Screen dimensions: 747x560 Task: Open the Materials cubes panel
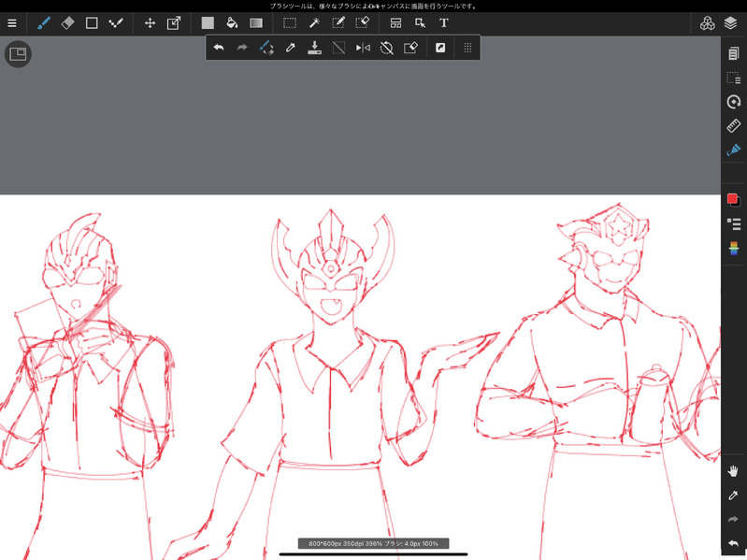[x=707, y=22]
